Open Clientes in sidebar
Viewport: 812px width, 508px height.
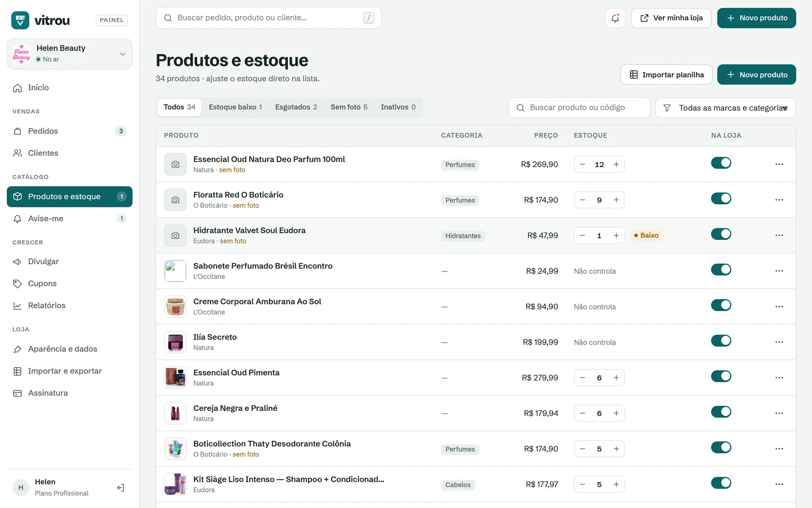pos(69,153)
